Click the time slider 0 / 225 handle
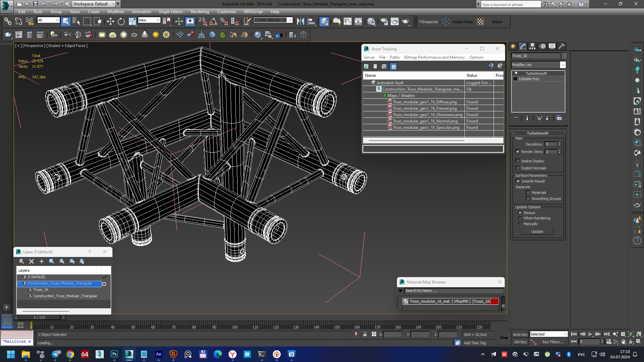 click(39, 317)
